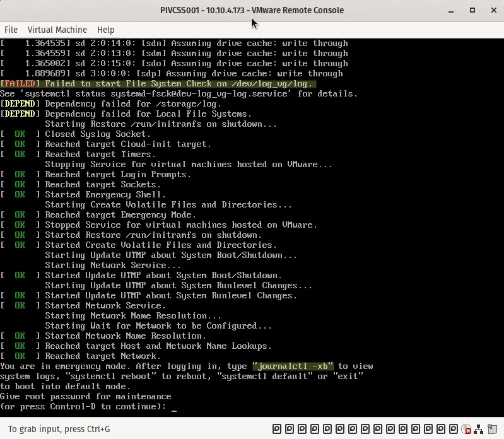
Task: Click the red FAILED status tag
Action: click(20, 84)
